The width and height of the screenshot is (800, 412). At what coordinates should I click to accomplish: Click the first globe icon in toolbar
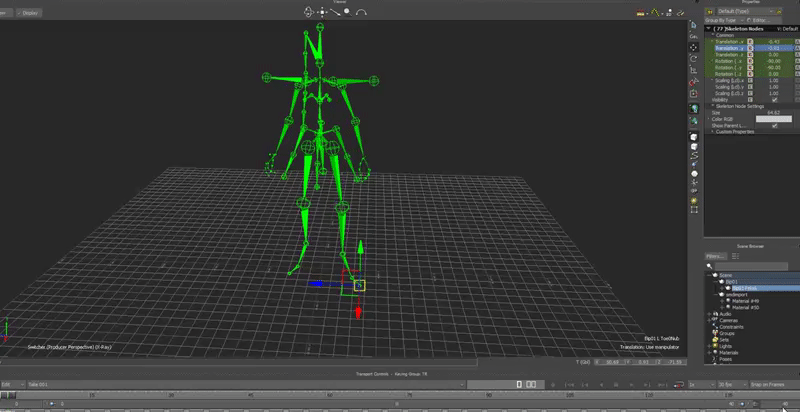coord(694,109)
